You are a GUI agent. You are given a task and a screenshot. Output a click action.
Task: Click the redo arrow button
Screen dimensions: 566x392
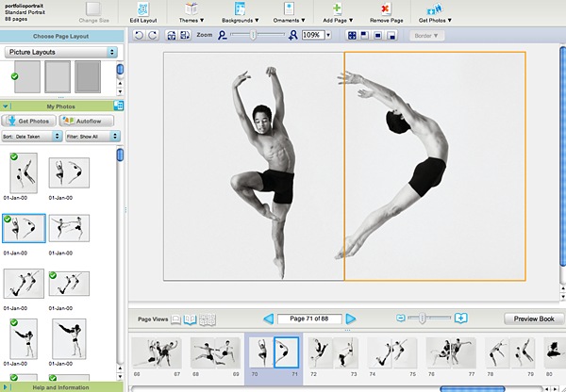tap(153, 35)
